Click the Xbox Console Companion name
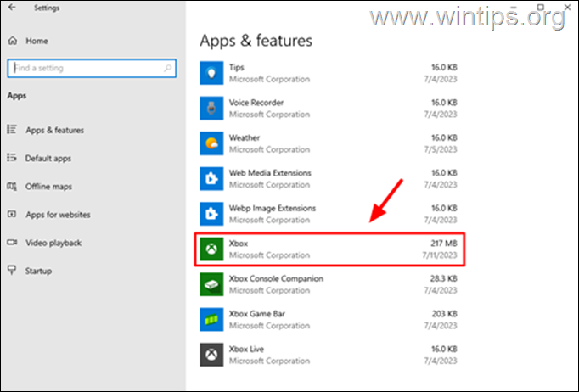This screenshot has height=392, width=579. pos(276,278)
